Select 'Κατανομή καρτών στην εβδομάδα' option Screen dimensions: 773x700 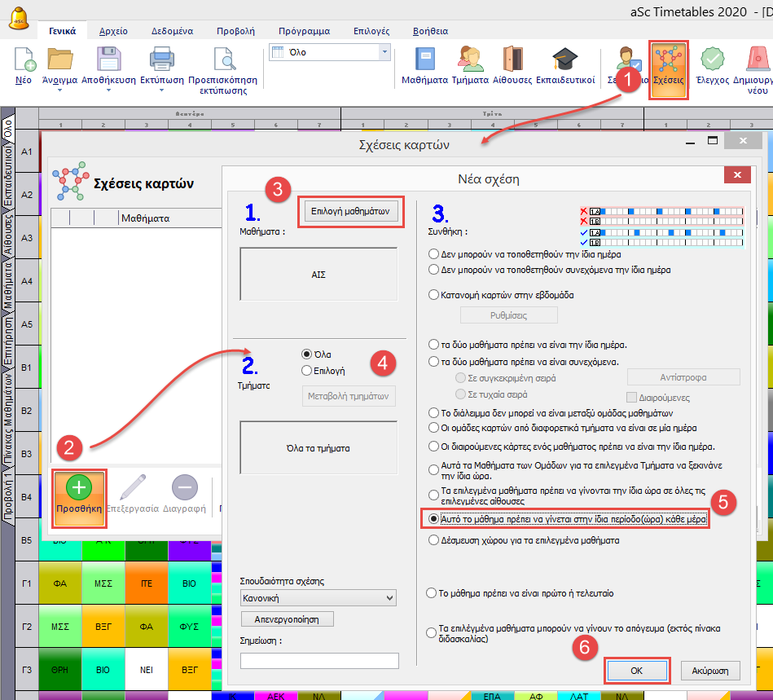434,295
